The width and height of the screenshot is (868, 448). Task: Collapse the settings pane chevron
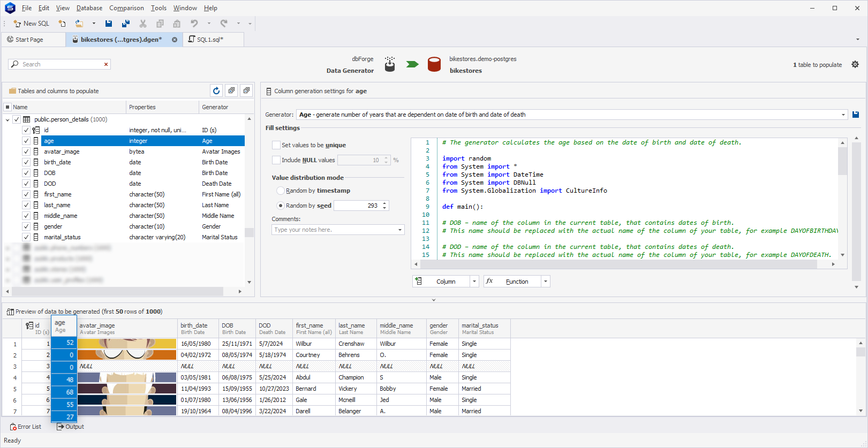434,300
